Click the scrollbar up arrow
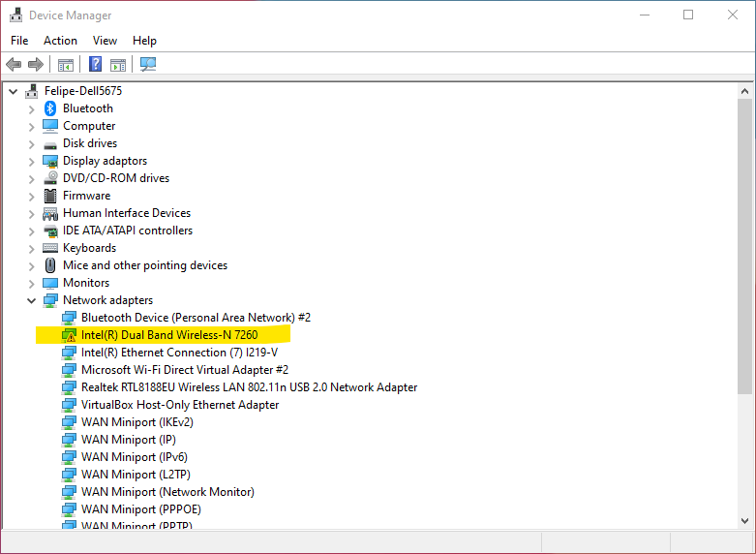 click(x=745, y=91)
